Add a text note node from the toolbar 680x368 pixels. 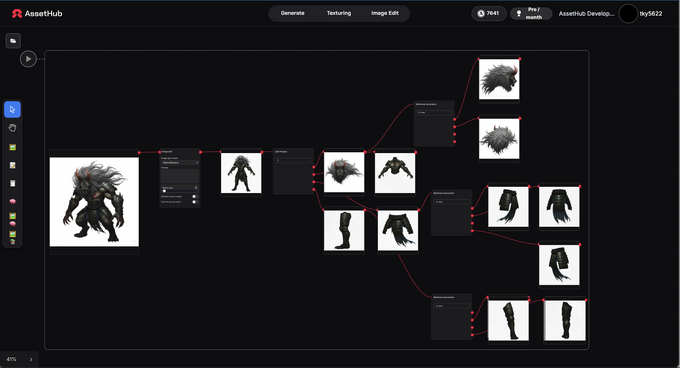[13, 183]
